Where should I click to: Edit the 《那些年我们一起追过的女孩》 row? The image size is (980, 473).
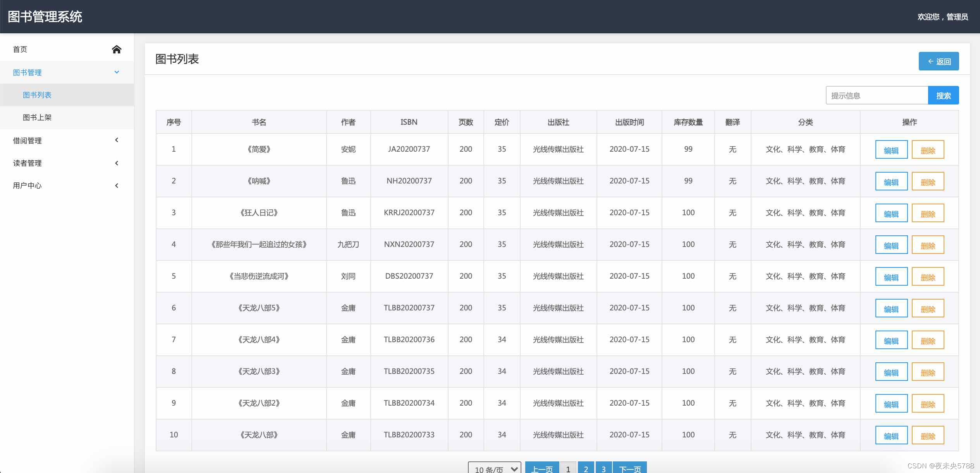[891, 245]
